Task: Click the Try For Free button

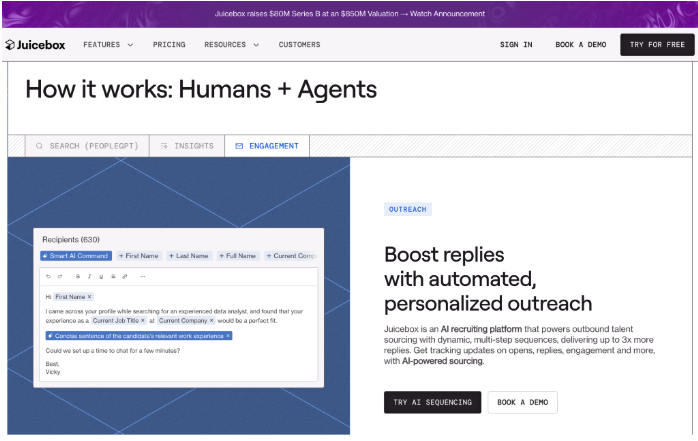Action: (657, 45)
